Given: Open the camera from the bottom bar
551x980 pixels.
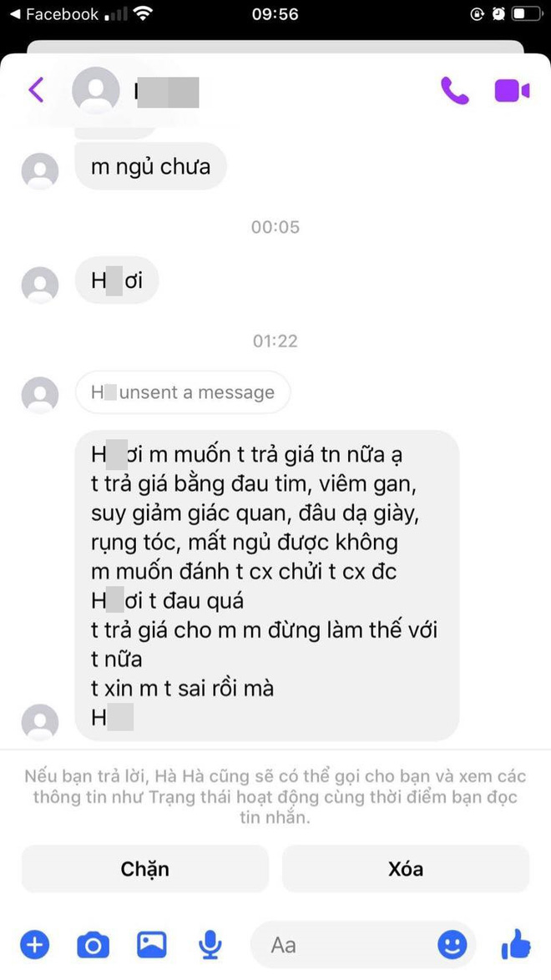Looking at the screenshot, I should tap(94, 944).
